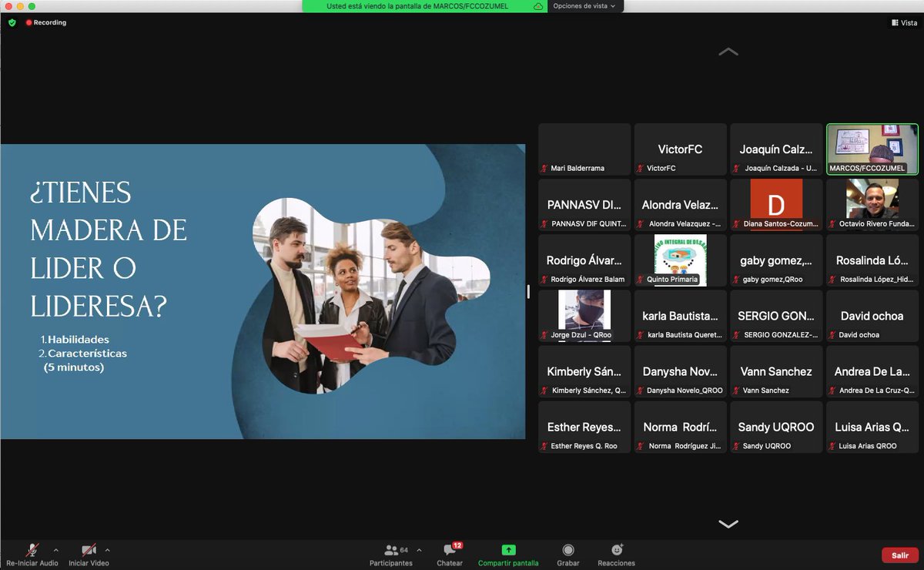Click Jorge Dzul's masked photo tile
The height and width of the screenshot is (570, 924).
pos(584,316)
